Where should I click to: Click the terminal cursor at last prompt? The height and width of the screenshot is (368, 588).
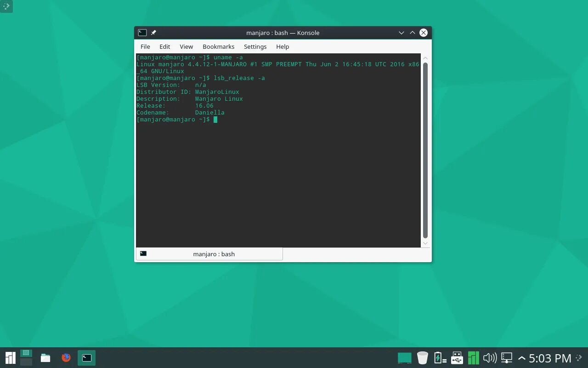(x=215, y=120)
